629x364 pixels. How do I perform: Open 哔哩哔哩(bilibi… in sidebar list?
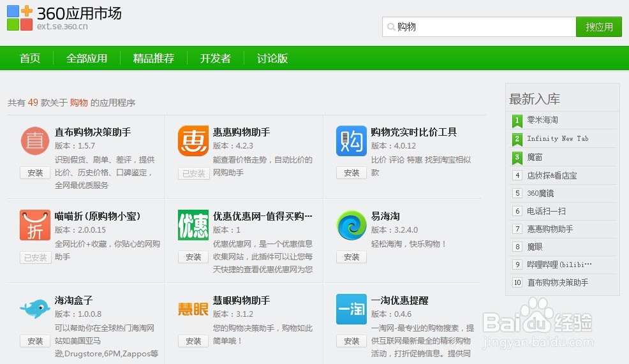click(x=559, y=265)
